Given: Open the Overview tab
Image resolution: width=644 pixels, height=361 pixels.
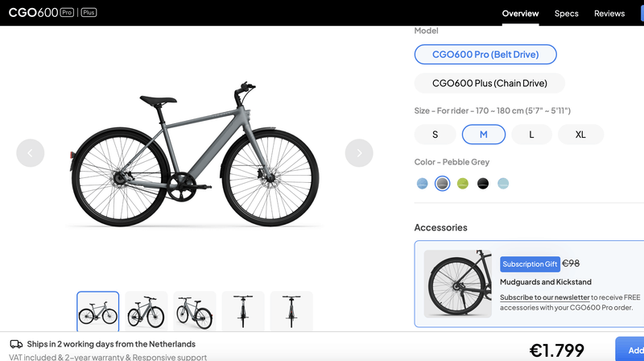Looking at the screenshot, I should click(x=520, y=14).
